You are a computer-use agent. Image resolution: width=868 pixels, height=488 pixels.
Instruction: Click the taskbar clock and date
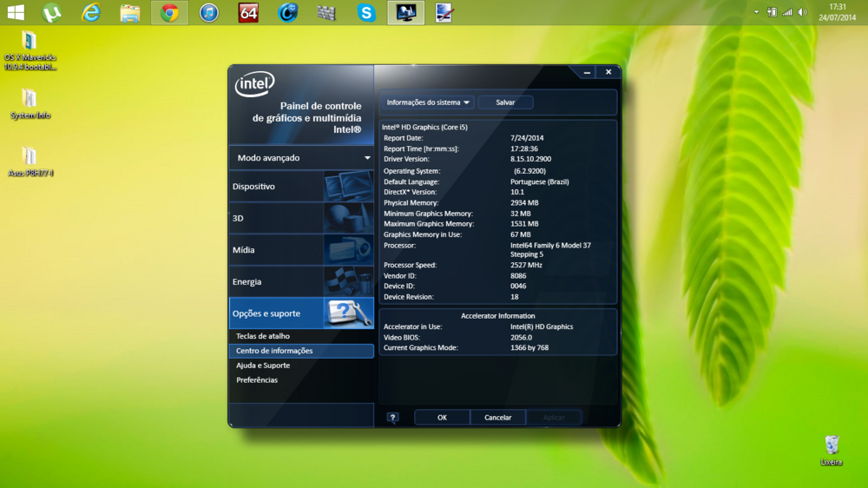[x=837, y=12]
